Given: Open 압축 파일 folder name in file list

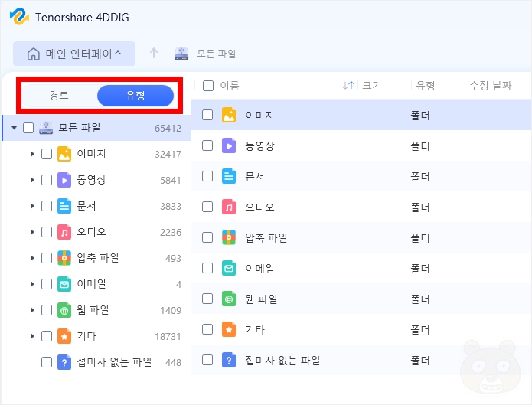Looking at the screenshot, I should 266,237.
